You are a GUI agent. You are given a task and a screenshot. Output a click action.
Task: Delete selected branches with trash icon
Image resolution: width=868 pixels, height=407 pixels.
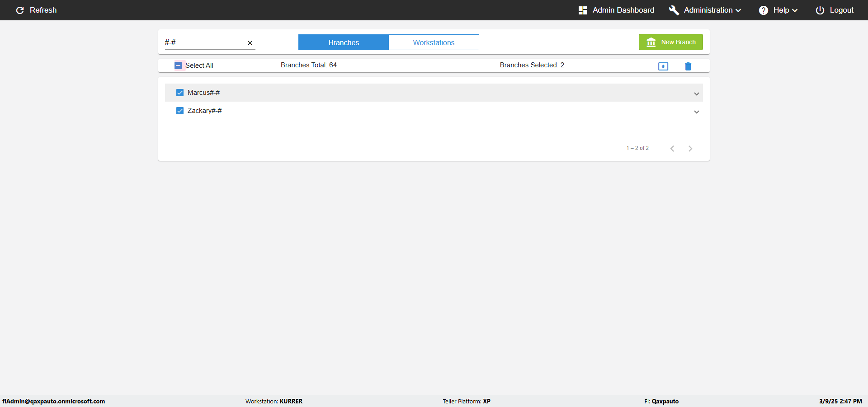click(x=688, y=66)
